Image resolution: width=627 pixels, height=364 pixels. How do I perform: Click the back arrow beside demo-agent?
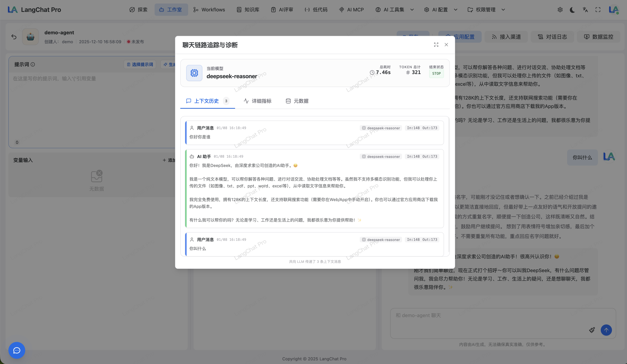point(14,37)
